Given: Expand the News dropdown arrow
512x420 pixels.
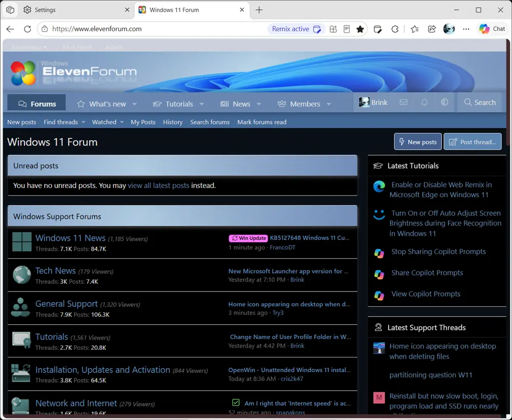Looking at the screenshot, I should pyautogui.click(x=259, y=104).
